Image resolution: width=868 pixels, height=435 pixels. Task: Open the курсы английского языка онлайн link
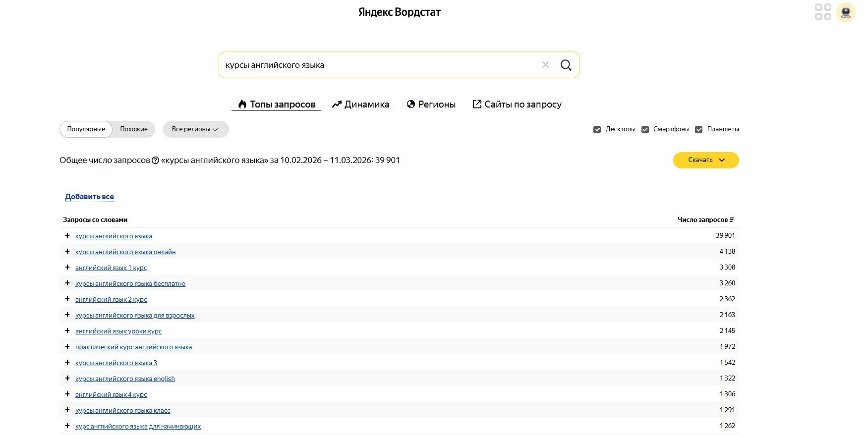pos(125,252)
